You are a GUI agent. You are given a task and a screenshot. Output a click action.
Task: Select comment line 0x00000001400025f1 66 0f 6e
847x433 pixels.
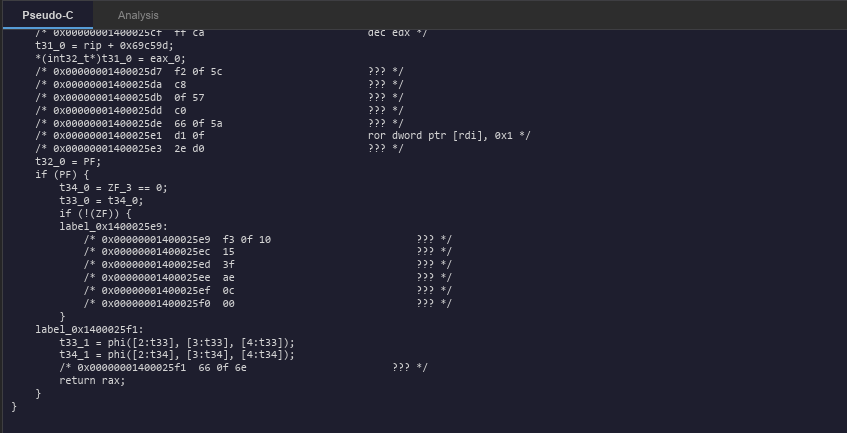244,367
